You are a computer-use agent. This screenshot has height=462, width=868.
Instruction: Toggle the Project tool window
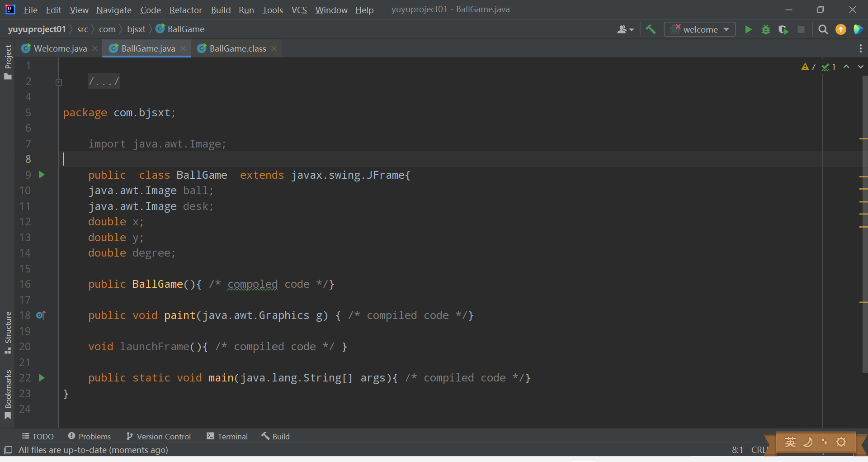[x=8, y=62]
